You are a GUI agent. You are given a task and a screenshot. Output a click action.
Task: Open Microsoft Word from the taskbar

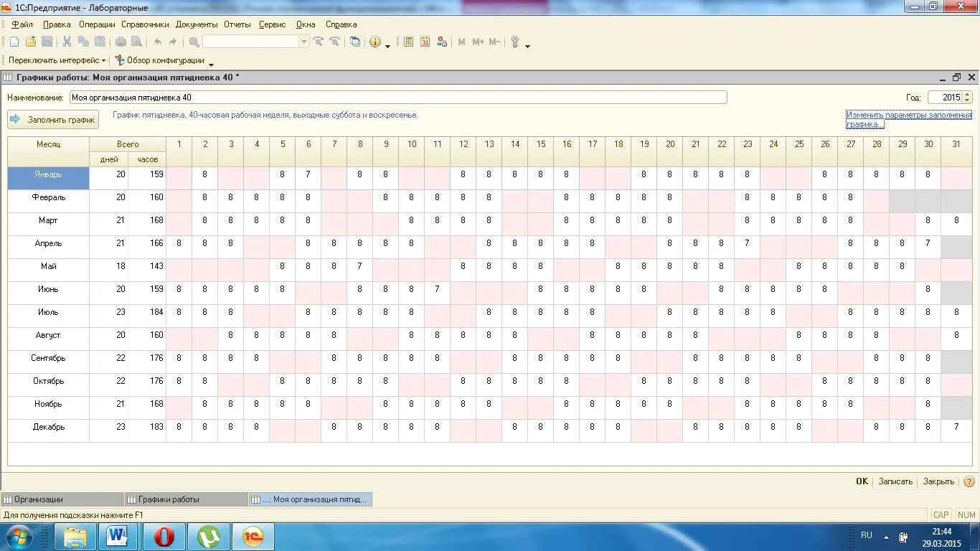click(x=117, y=536)
